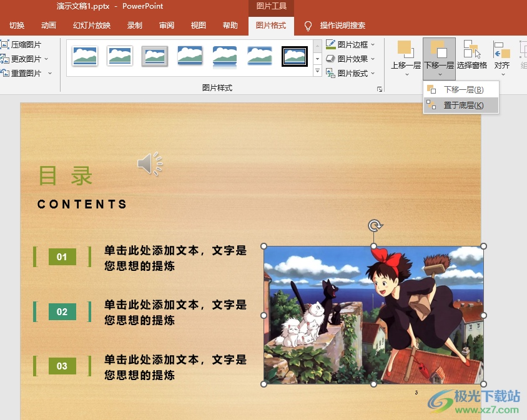Viewport: 527px width, 420px height.
Task: Click the picture's bottom-right resize handle
Action: pos(484,384)
